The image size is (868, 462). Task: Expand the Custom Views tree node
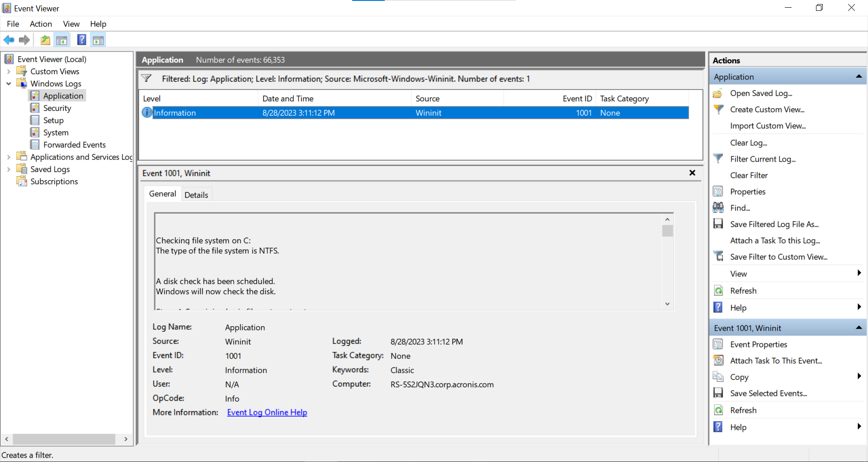pyautogui.click(x=9, y=71)
